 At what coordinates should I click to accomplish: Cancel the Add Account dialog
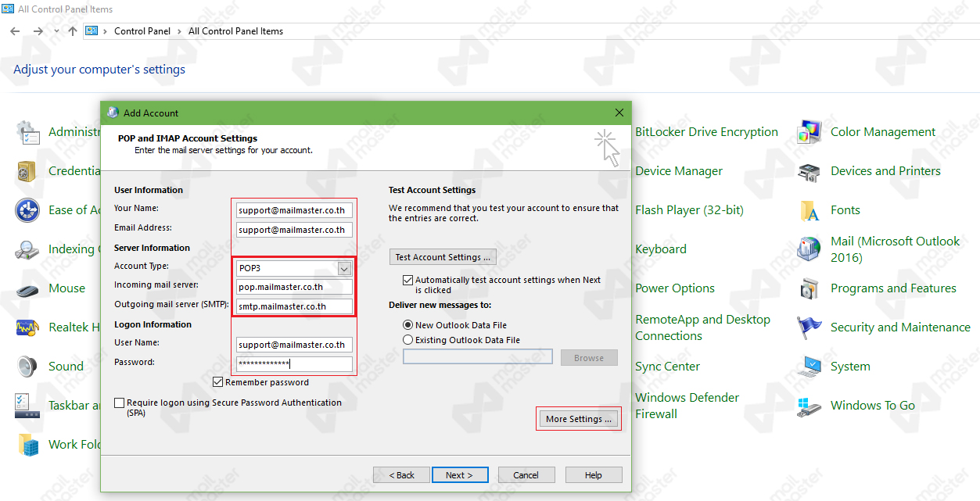tap(526, 475)
